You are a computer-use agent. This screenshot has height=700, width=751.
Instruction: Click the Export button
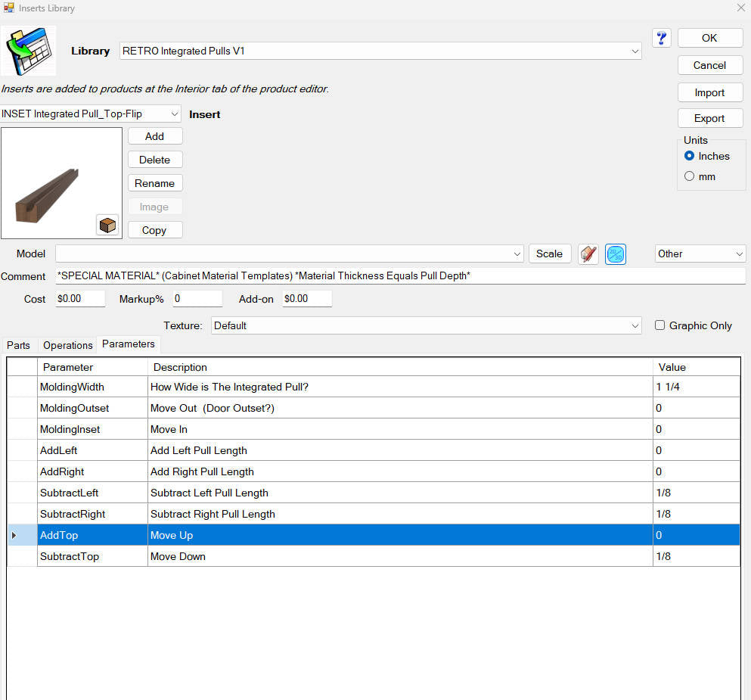[710, 118]
